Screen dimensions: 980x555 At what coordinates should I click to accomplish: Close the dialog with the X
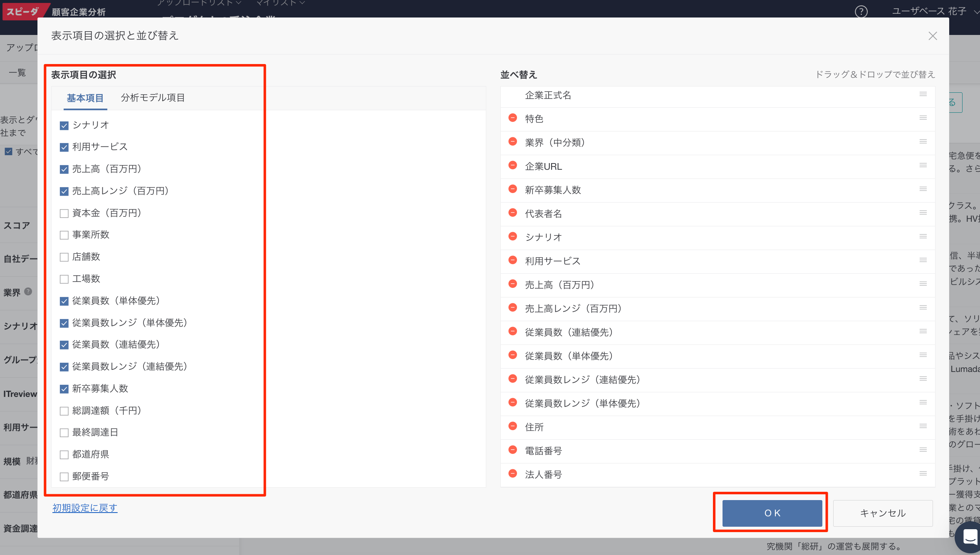tap(933, 36)
